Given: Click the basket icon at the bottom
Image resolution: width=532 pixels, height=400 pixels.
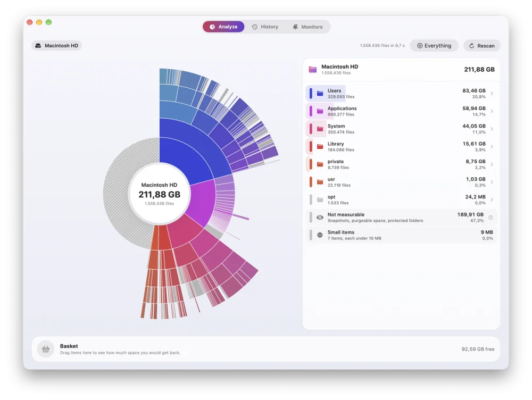Looking at the screenshot, I should click(46, 349).
